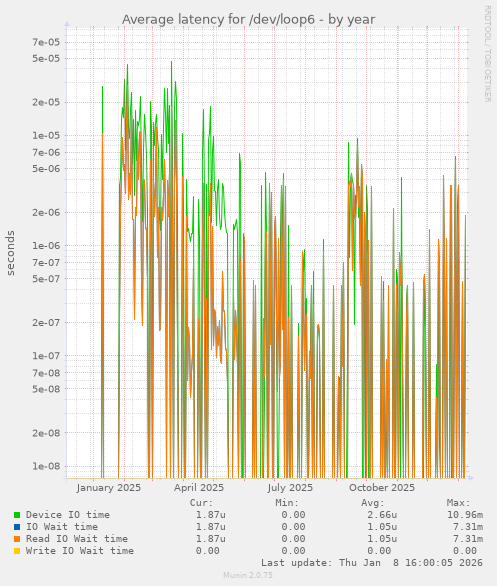This screenshot has width=497, height=586.
Task: Select the 'Device IO time' legend label
Action: (68, 515)
